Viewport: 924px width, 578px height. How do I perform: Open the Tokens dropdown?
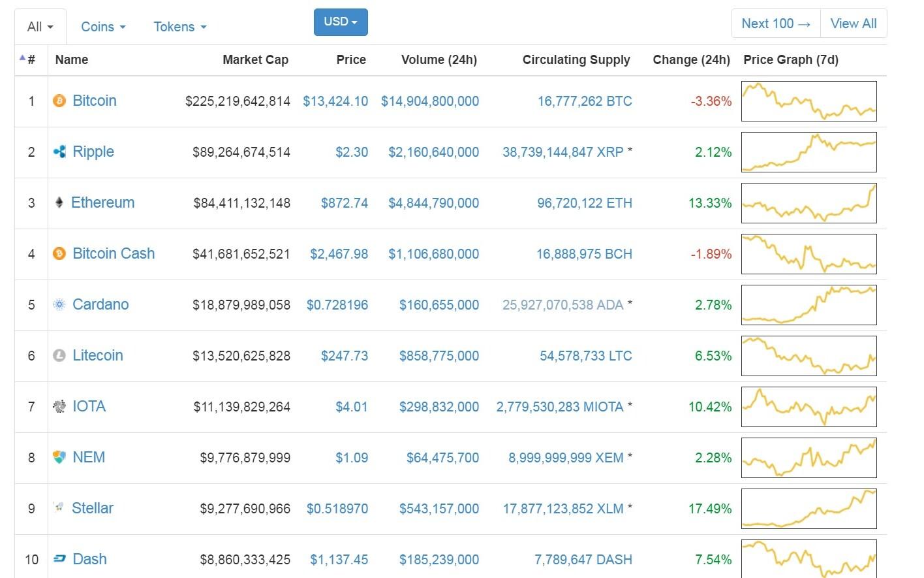180,27
